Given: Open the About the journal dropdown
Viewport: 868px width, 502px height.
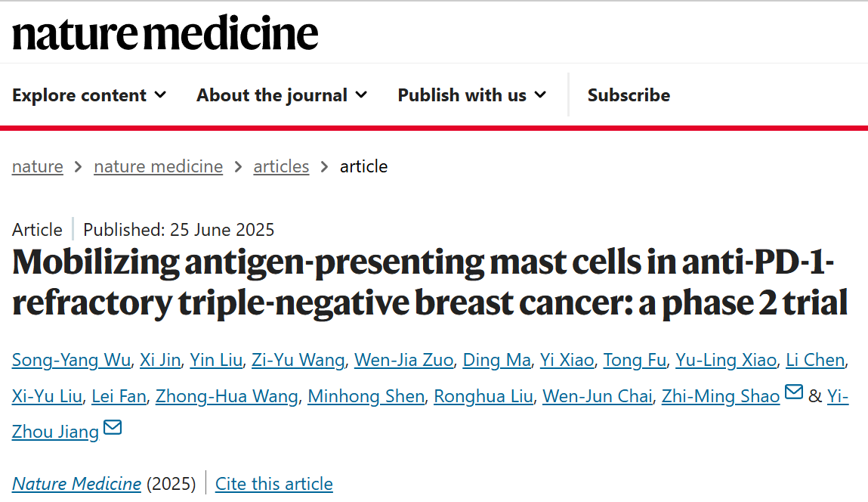Looking at the screenshot, I should [282, 95].
